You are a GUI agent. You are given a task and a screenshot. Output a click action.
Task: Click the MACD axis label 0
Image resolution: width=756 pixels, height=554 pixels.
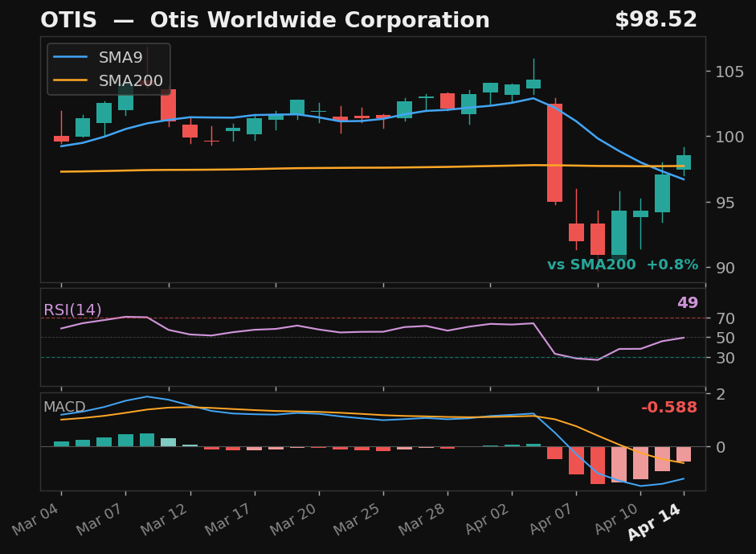(x=721, y=447)
